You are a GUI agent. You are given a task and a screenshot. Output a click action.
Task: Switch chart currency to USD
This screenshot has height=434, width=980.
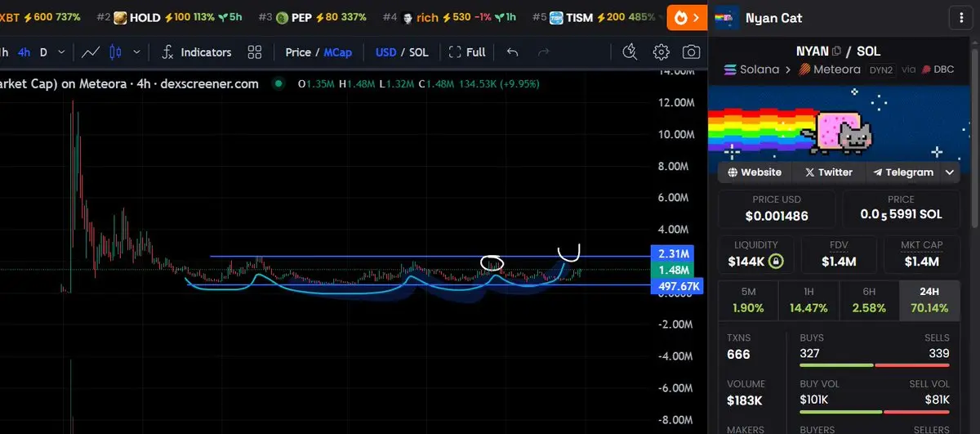coord(385,52)
